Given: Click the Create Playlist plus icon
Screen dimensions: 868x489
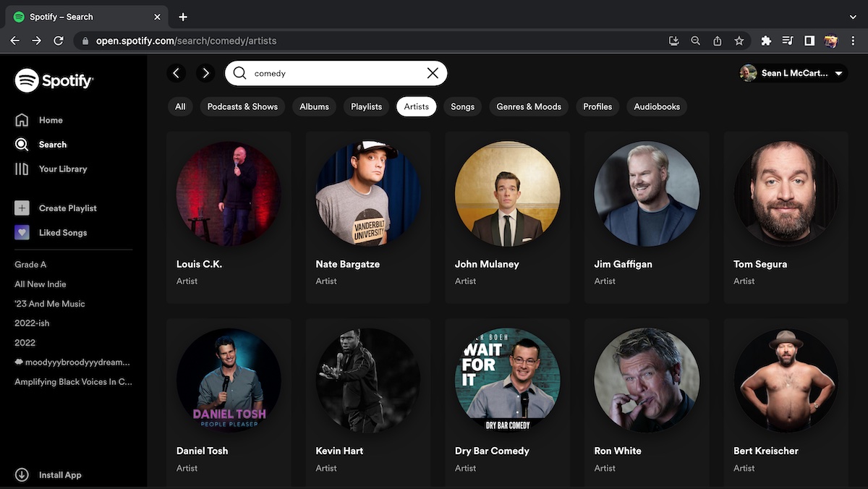Looking at the screenshot, I should tap(22, 208).
